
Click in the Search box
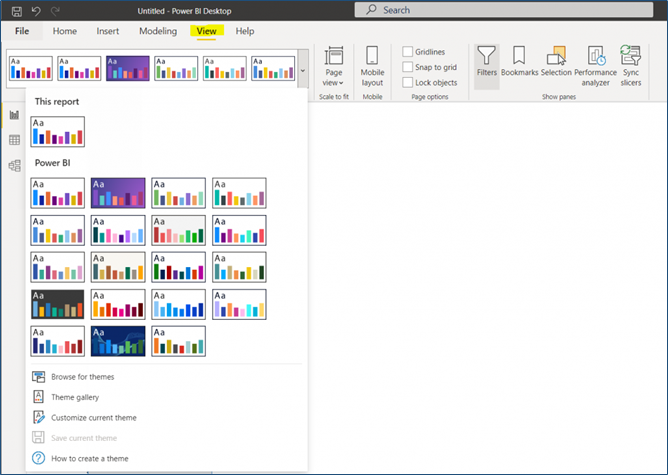(504, 10)
